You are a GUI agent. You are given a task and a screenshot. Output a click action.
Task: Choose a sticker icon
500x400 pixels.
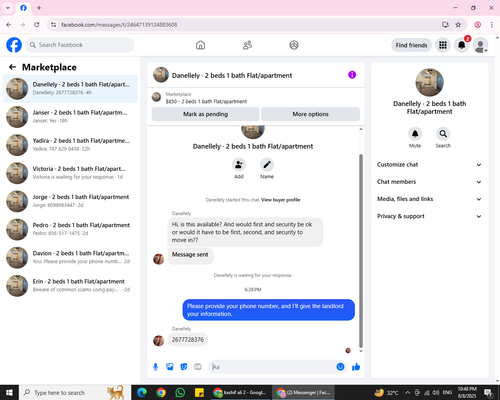184,367
